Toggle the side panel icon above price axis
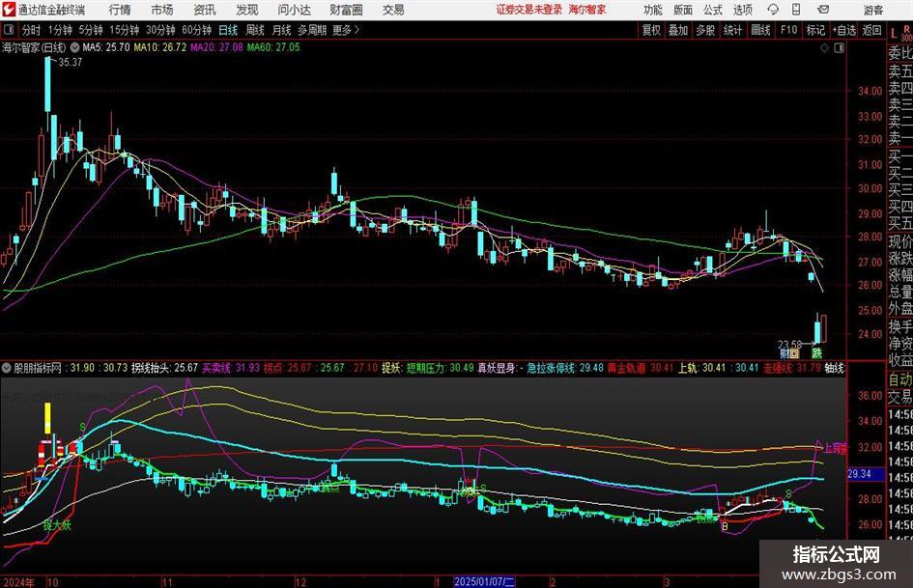913x588 pixels. [839, 48]
